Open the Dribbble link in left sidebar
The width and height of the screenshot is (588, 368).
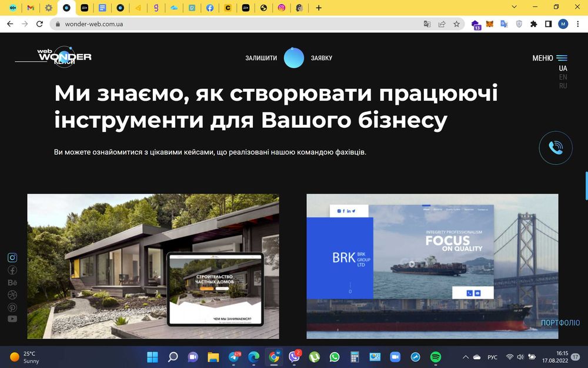click(12, 295)
